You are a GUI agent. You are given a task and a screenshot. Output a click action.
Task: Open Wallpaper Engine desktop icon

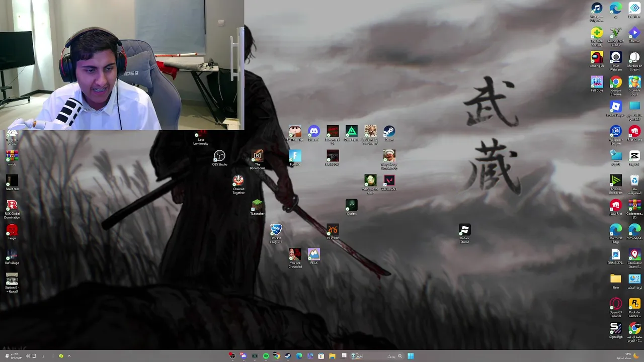click(616, 135)
